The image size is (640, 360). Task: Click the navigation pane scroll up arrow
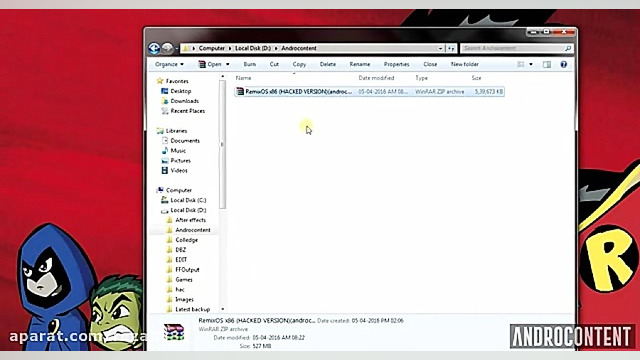click(x=222, y=77)
